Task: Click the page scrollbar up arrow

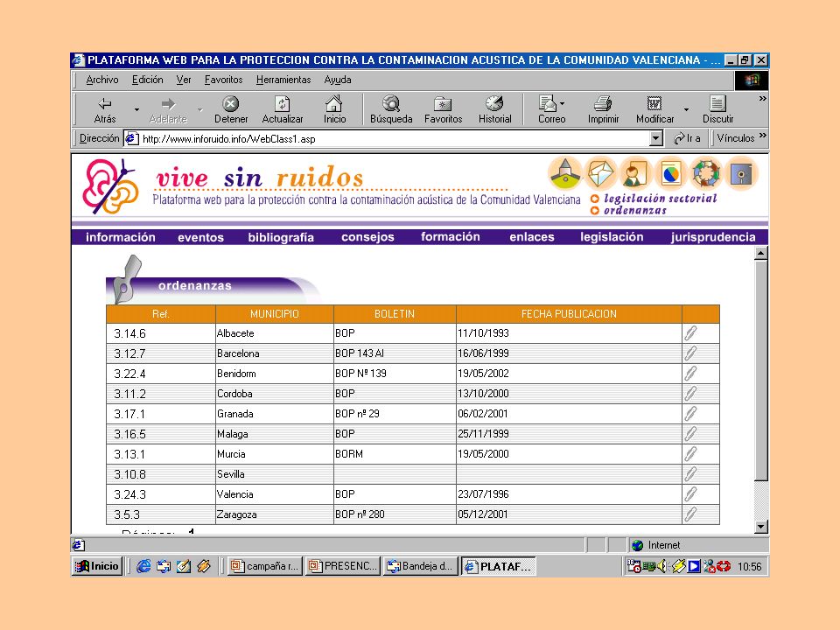Action: coord(760,253)
